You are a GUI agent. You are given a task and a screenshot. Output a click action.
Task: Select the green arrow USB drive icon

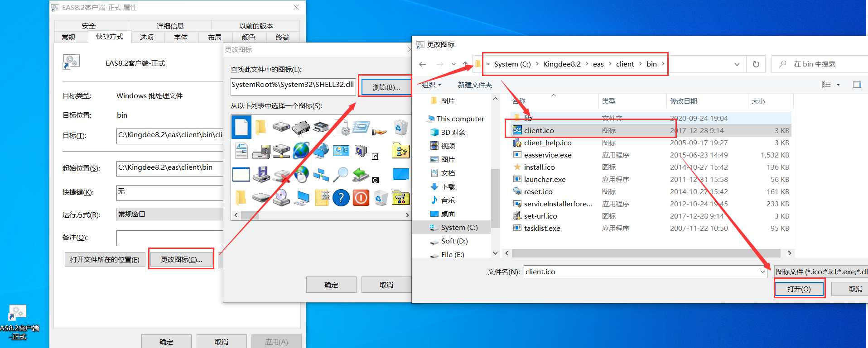click(361, 174)
